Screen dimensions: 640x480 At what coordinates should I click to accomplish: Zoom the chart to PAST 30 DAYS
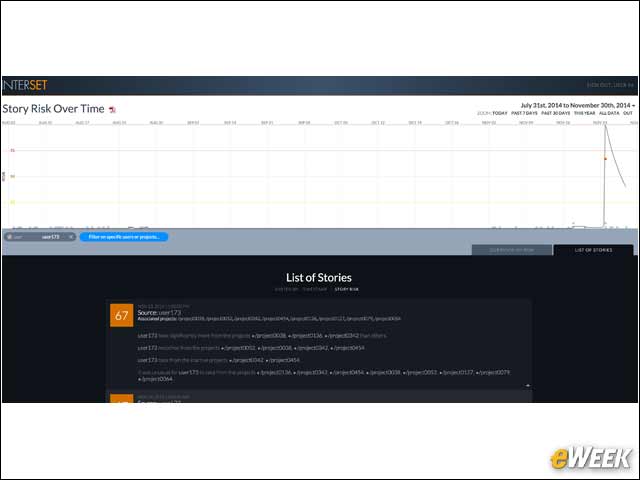pyautogui.click(x=556, y=113)
